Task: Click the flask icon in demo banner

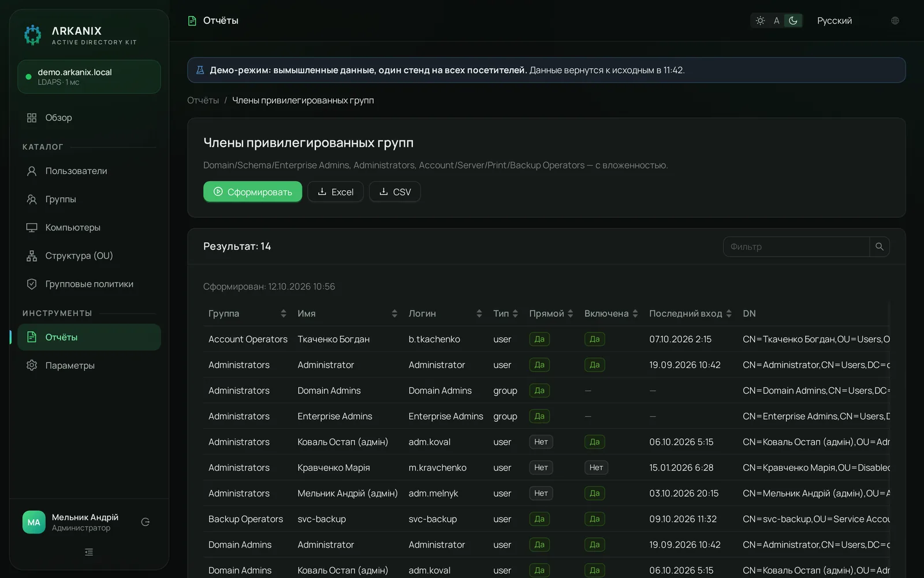Action: [x=200, y=71]
